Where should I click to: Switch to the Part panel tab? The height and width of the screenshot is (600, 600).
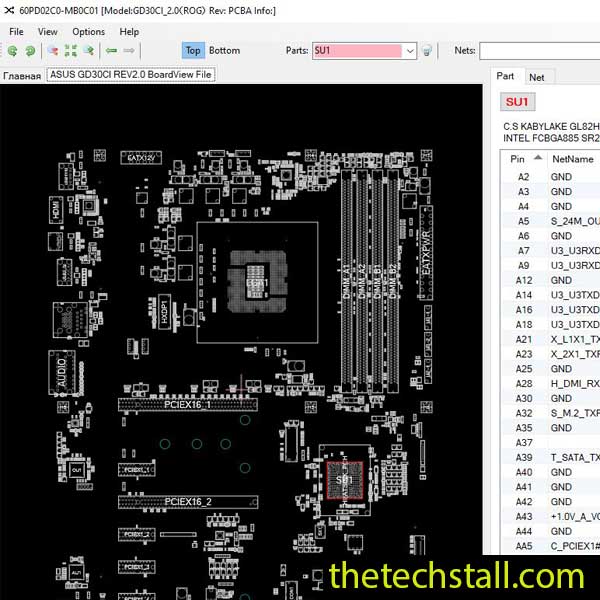pos(505,76)
